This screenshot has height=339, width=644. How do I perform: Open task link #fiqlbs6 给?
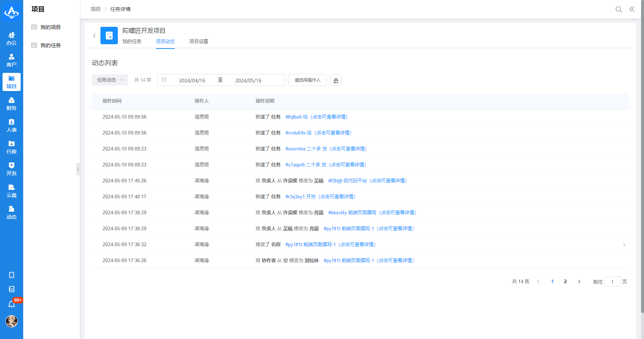(317, 117)
